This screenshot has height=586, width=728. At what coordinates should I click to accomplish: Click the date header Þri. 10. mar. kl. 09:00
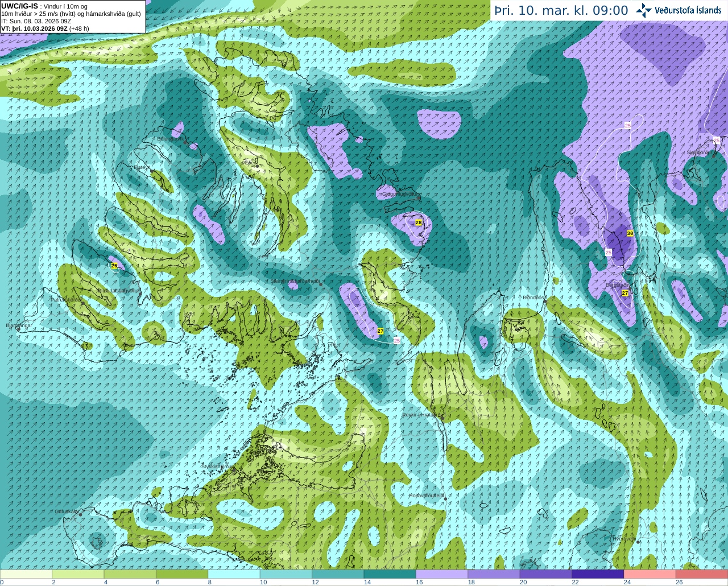[x=561, y=10]
